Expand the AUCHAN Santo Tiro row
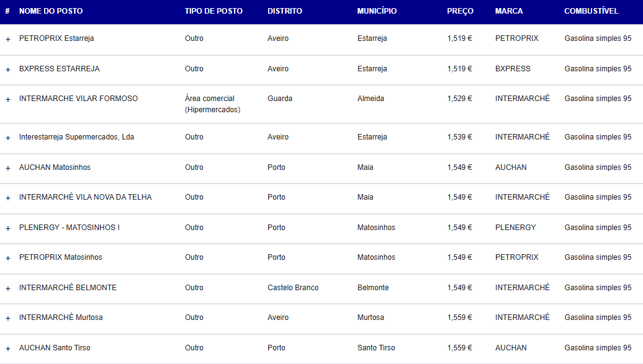Screen dimensions: 643x364 tap(8, 349)
